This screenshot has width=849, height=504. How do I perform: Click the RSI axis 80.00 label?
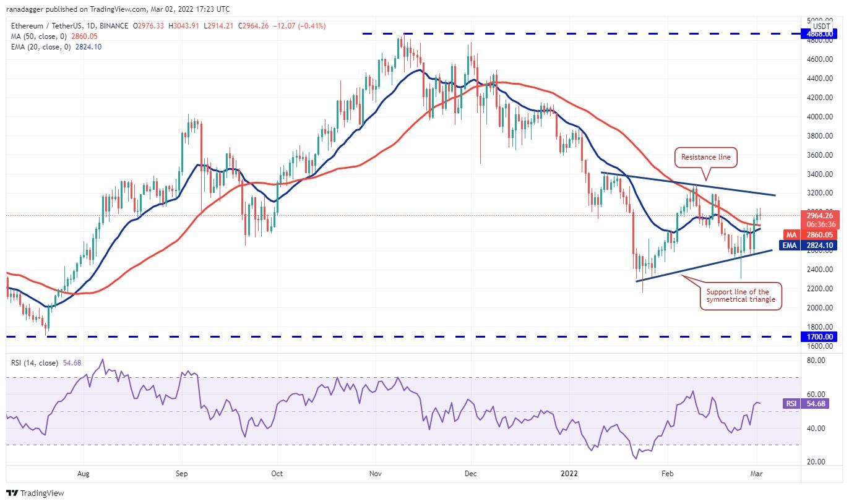point(816,360)
